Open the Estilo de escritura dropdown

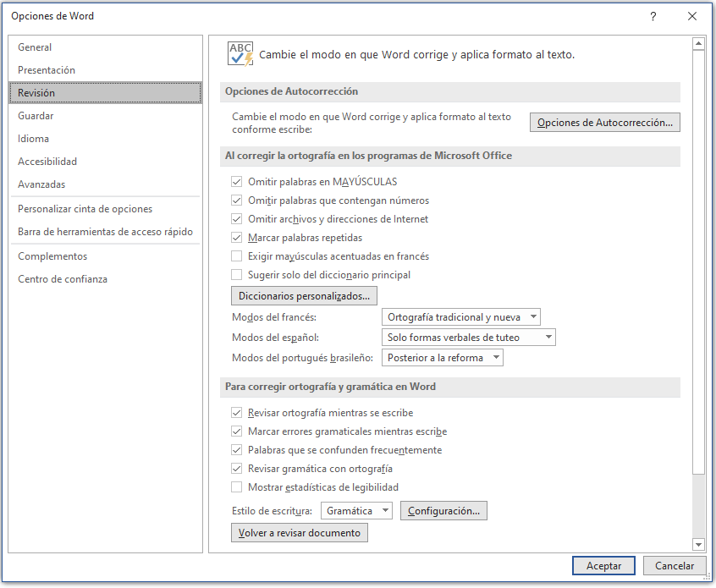[356, 511]
